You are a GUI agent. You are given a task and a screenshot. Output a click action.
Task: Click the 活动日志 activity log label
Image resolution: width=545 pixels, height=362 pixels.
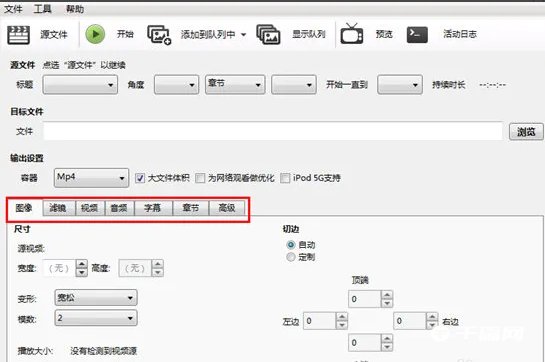click(x=460, y=34)
